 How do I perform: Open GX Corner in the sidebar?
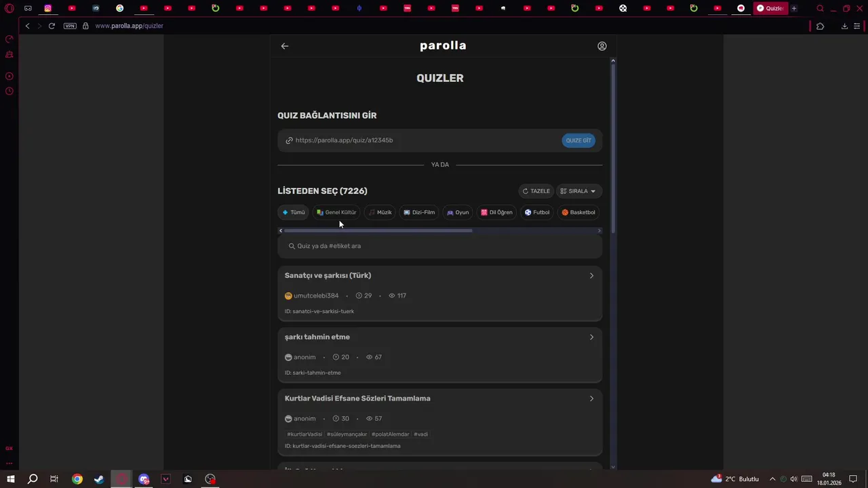9,448
